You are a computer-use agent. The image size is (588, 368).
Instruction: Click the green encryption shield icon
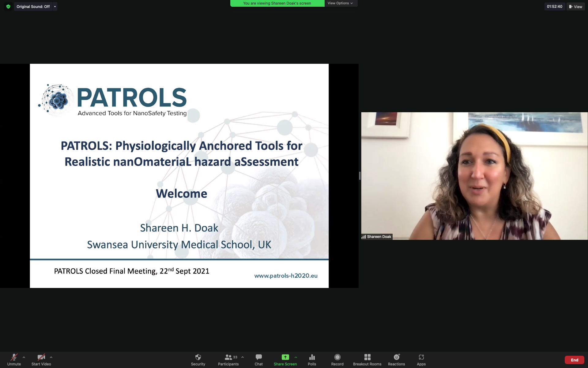coord(8,6)
